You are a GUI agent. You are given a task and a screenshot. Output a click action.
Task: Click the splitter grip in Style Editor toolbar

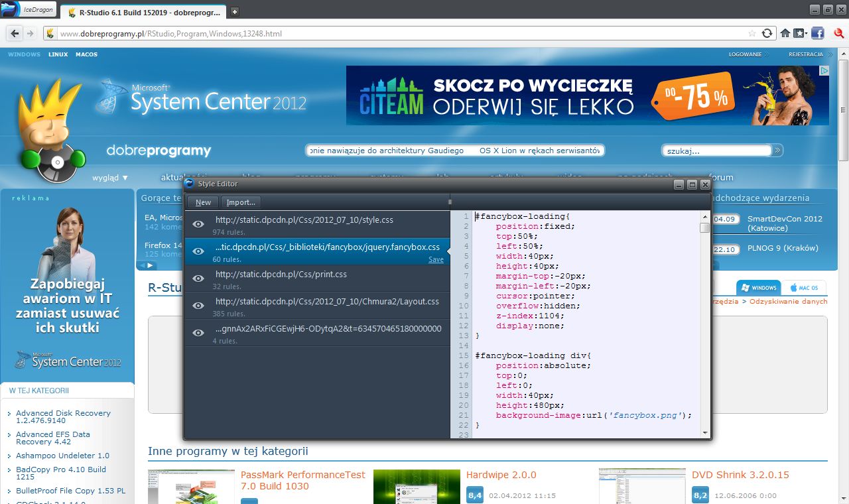pyautogui.click(x=450, y=202)
